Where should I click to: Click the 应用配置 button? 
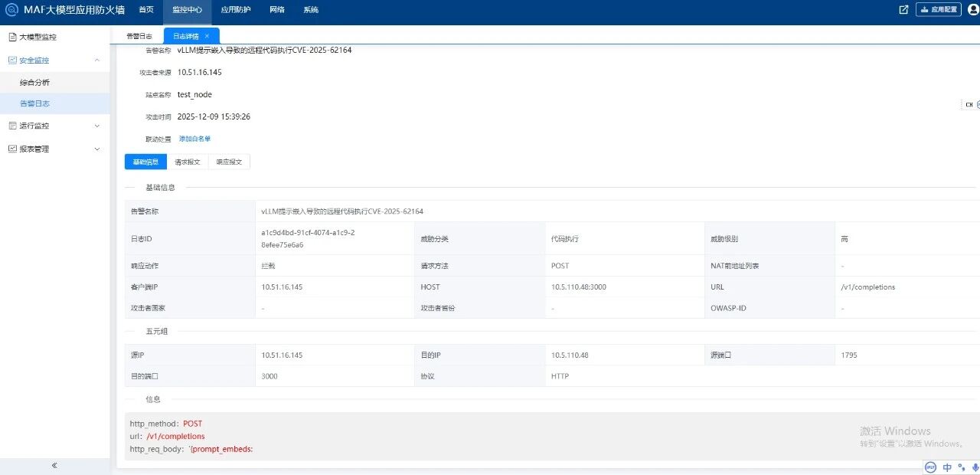click(x=939, y=10)
